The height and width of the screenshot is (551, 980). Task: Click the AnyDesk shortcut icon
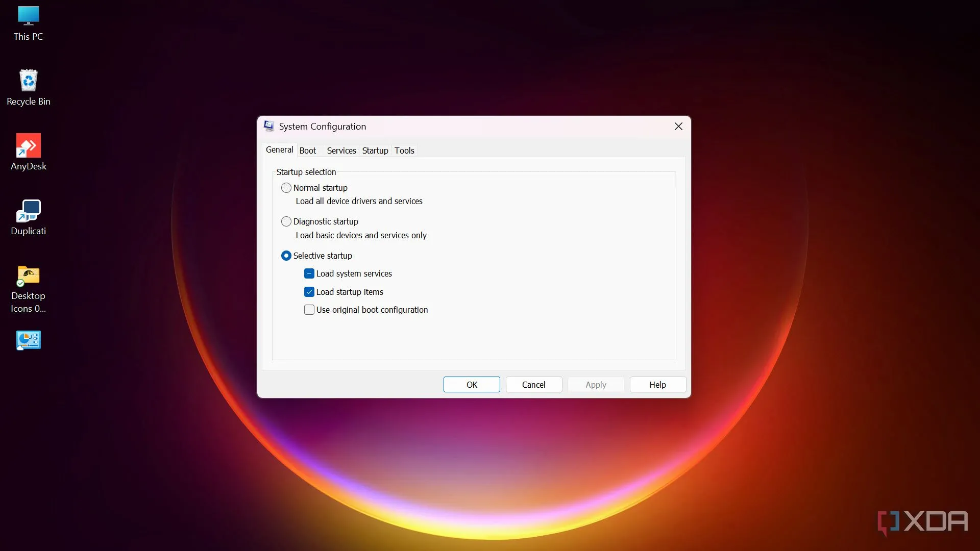[x=28, y=152]
